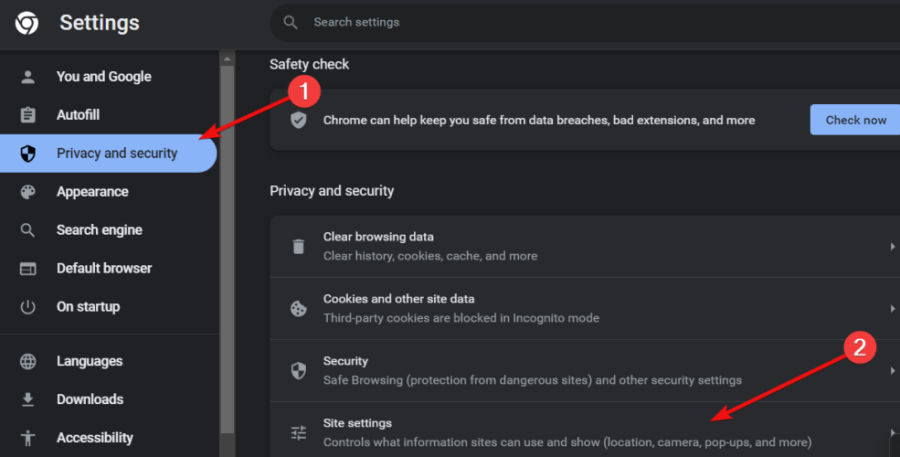900x457 pixels.
Task: Expand the Clear browsing data arrow
Action: pos(892,247)
